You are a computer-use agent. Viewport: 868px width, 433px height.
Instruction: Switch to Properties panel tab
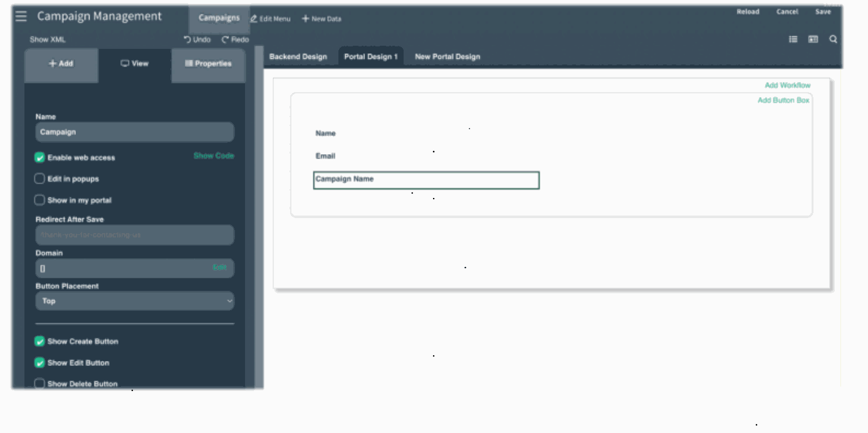(x=208, y=64)
